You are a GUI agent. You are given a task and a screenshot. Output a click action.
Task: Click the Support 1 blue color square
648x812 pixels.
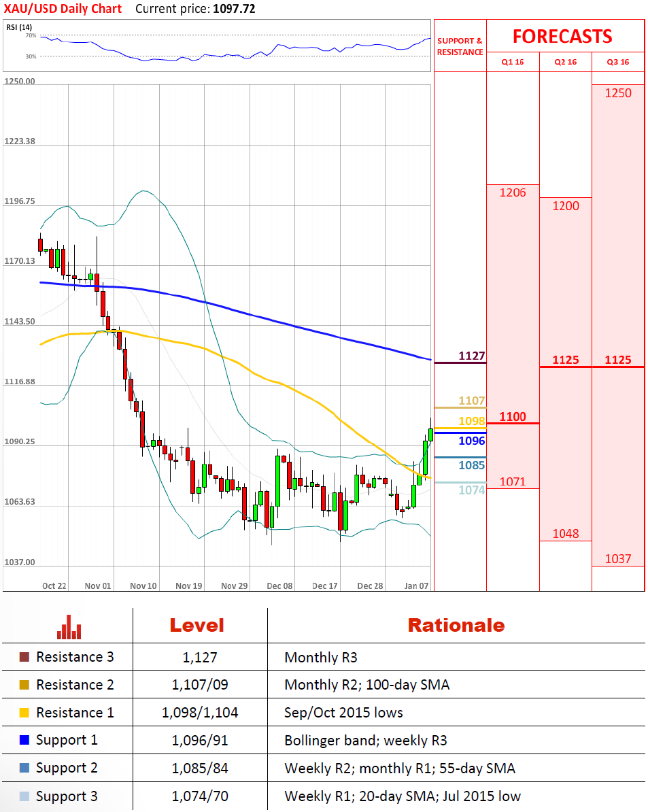click(24, 740)
